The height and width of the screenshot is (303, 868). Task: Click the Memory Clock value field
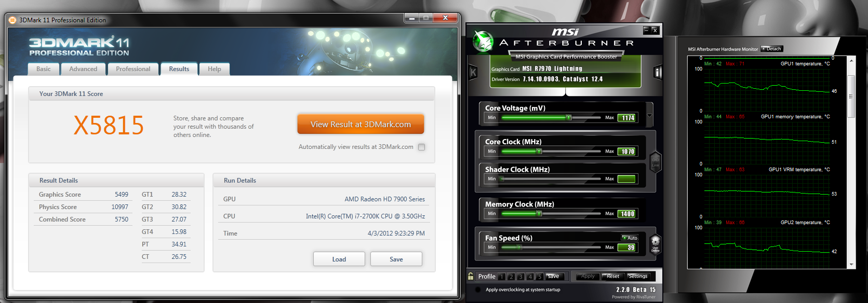[x=627, y=214]
